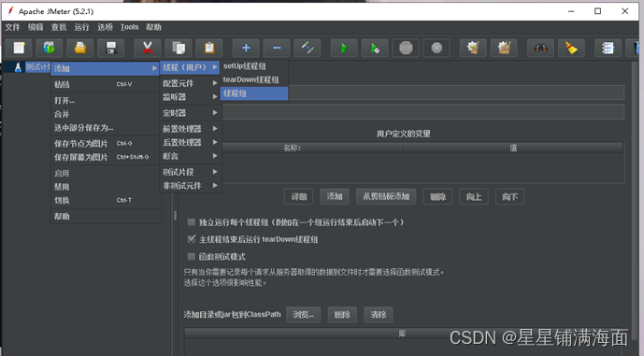The image size is (644, 356).
Task: Expand the 线程（用户）submenu
Action: [190, 67]
